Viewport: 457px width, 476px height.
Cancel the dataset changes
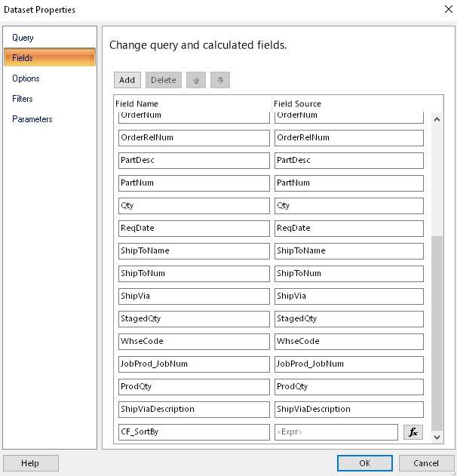[x=426, y=463]
